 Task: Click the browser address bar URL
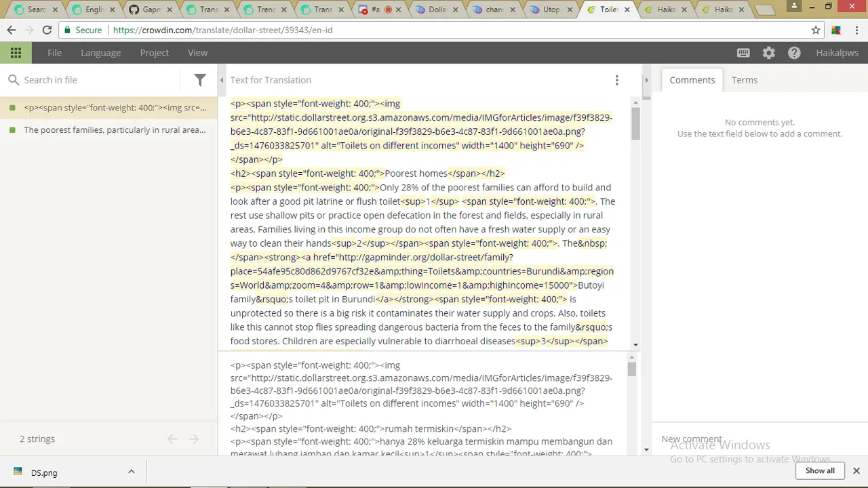point(222,30)
